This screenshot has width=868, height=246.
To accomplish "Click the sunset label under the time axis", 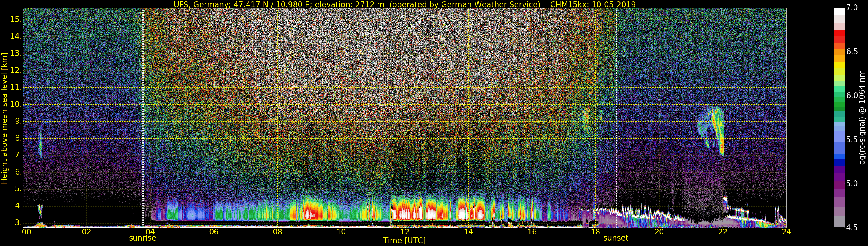I will [616, 238].
